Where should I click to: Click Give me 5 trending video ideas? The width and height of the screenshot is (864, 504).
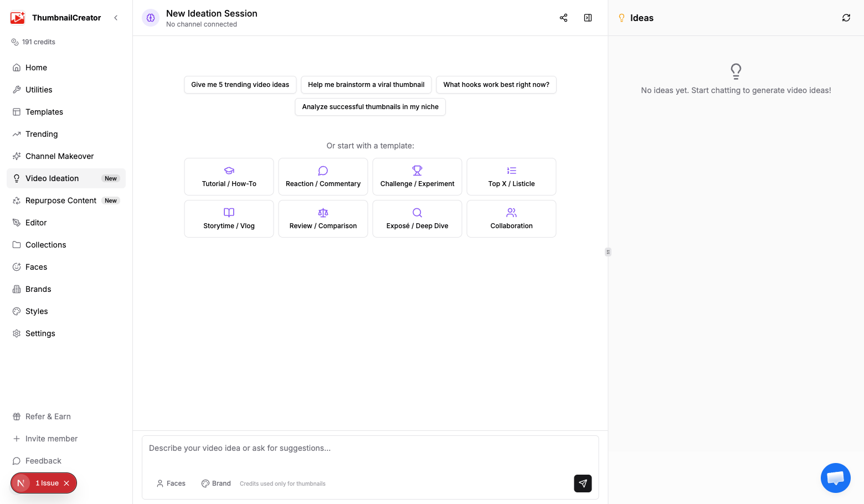[240, 84]
